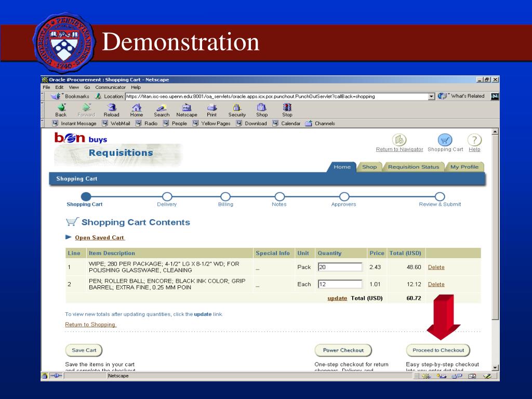Image resolution: width=532 pixels, height=399 pixels.
Task: Click the security padlock in the status bar
Action: (45, 376)
